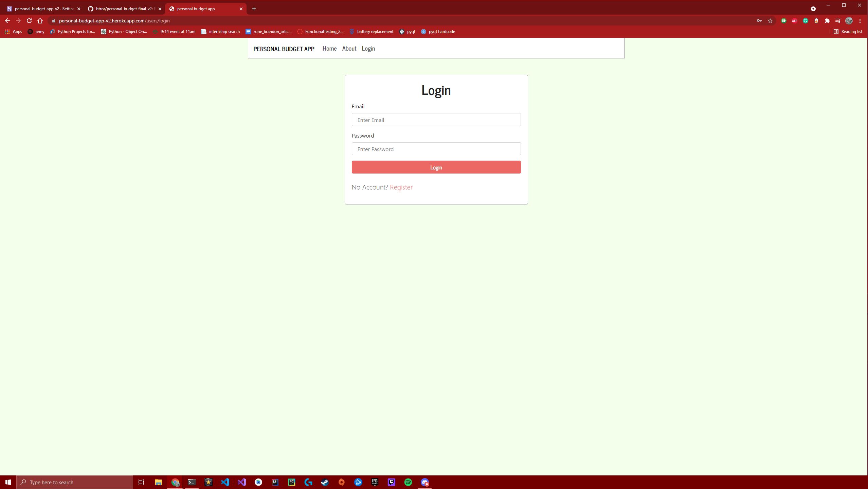
Task: Switch to the GitHub personal-budget-final-v2 tab
Action: click(x=122, y=9)
